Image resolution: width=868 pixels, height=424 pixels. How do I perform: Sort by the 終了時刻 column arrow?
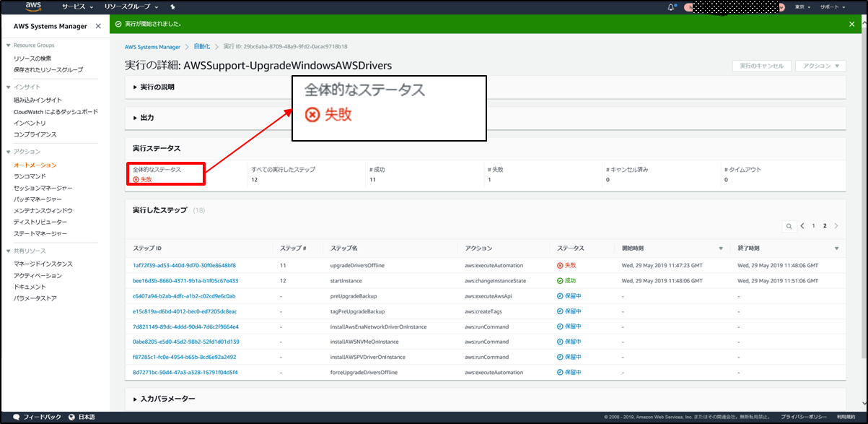tap(836, 248)
